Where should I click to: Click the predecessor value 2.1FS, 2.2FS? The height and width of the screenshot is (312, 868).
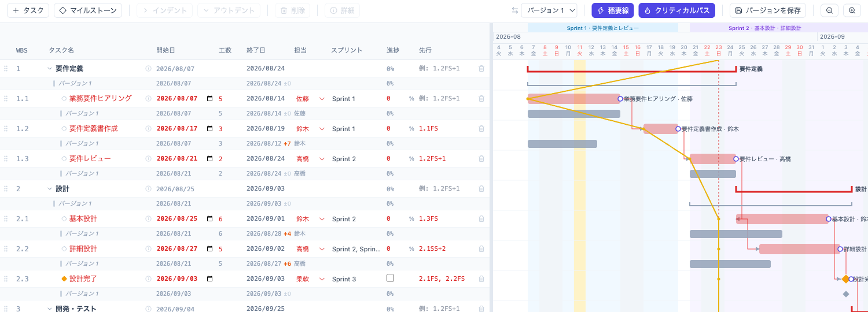pyautogui.click(x=442, y=279)
